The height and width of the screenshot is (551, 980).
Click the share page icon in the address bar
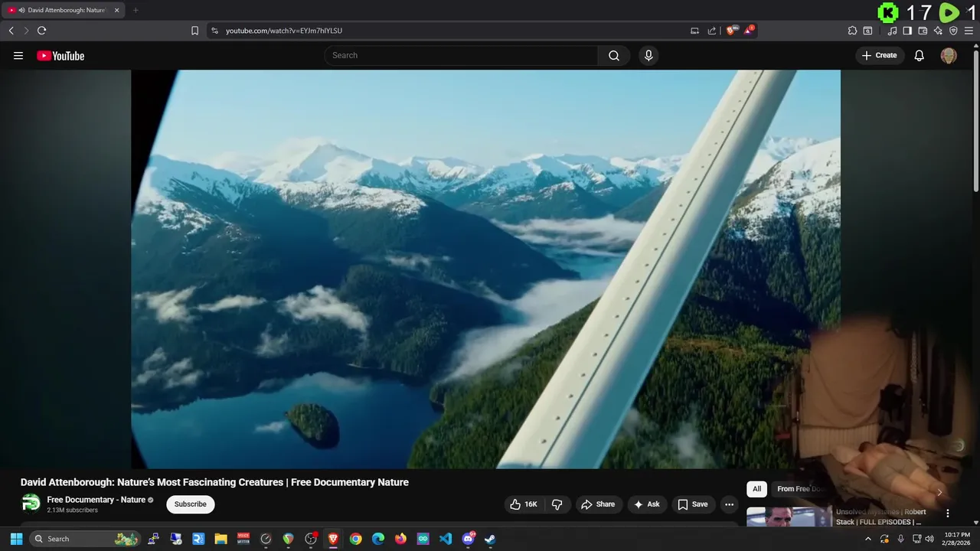[x=712, y=31]
